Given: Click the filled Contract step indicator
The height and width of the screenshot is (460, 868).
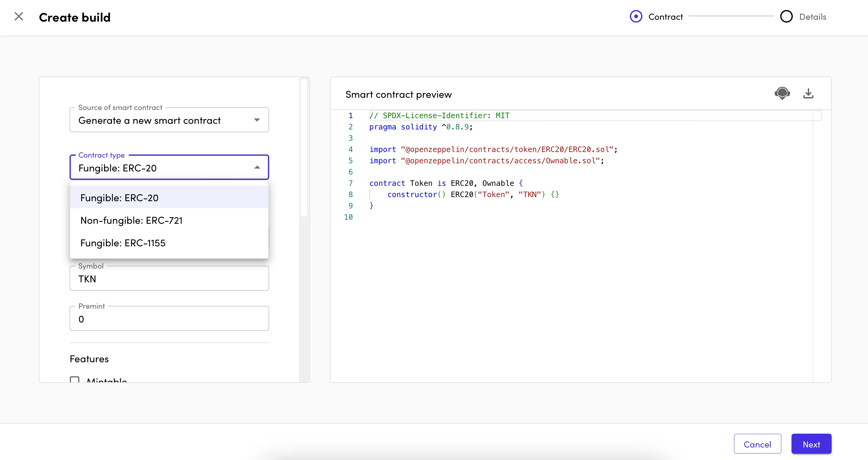Looking at the screenshot, I should [636, 16].
